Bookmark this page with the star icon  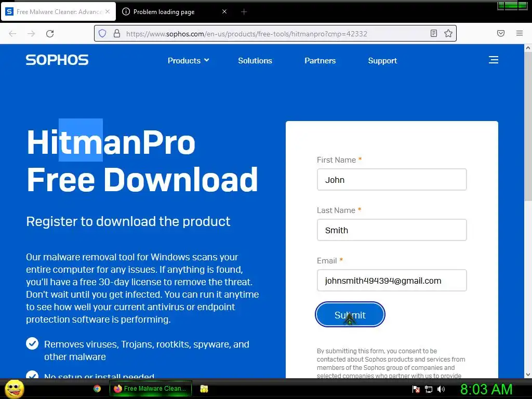pyautogui.click(x=448, y=33)
